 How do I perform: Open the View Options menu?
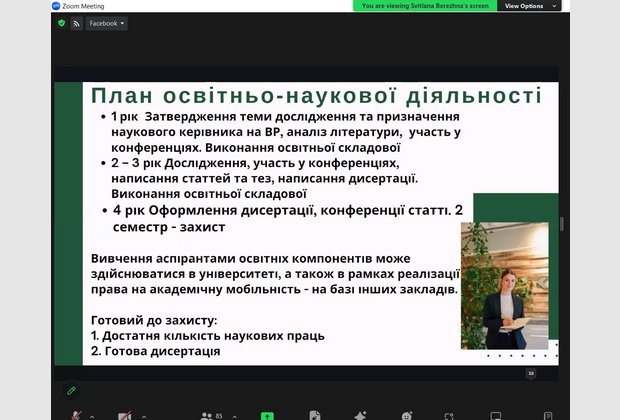point(528,6)
